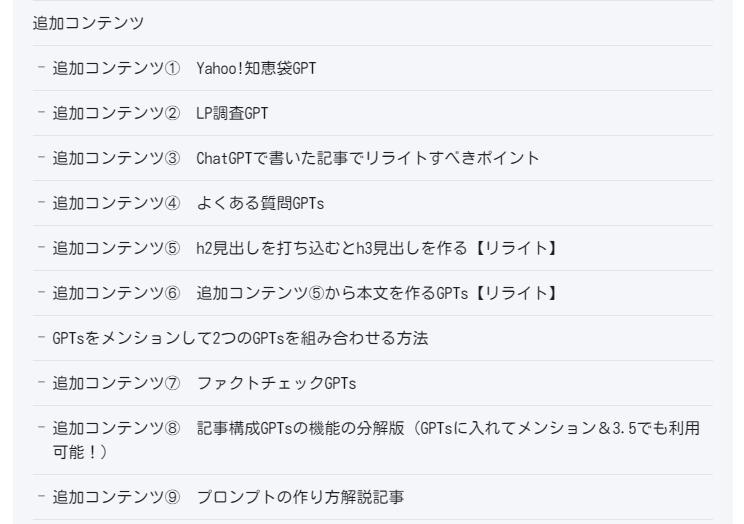Click the dash bullet before プロンプトの作り方解説記事
744x524 pixels.
[41, 496]
